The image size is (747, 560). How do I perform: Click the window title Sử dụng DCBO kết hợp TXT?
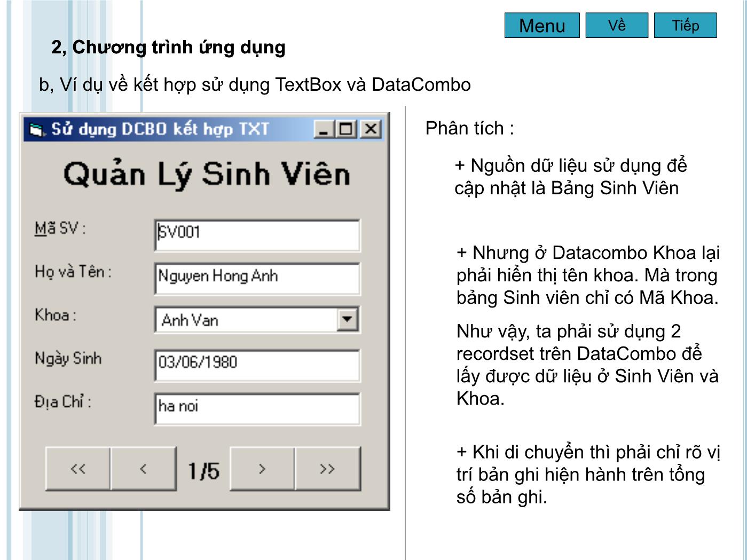click(160, 129)
